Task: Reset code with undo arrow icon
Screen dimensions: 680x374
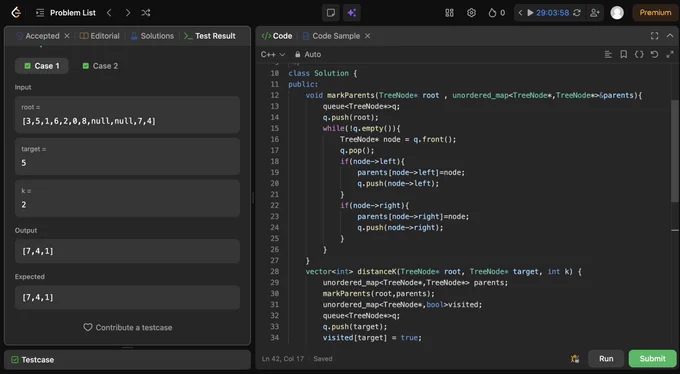Action: point(654,54)
